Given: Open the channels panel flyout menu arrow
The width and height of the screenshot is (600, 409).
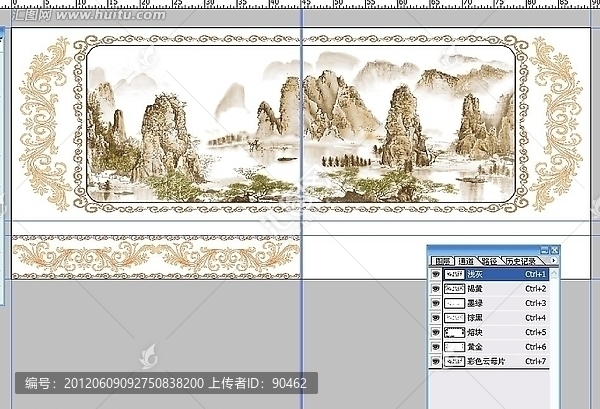Looking at the screenshot, I should point(553,261).
